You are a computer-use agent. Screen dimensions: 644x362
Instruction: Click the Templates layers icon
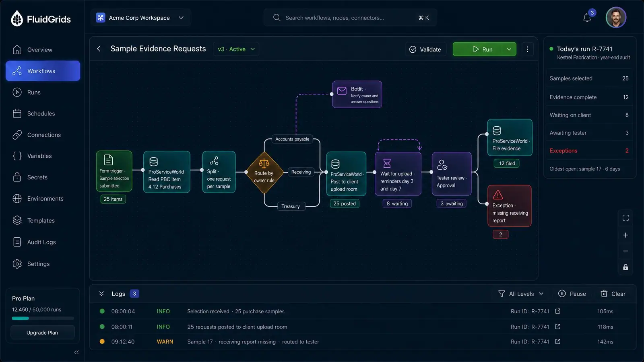point(17,220)
